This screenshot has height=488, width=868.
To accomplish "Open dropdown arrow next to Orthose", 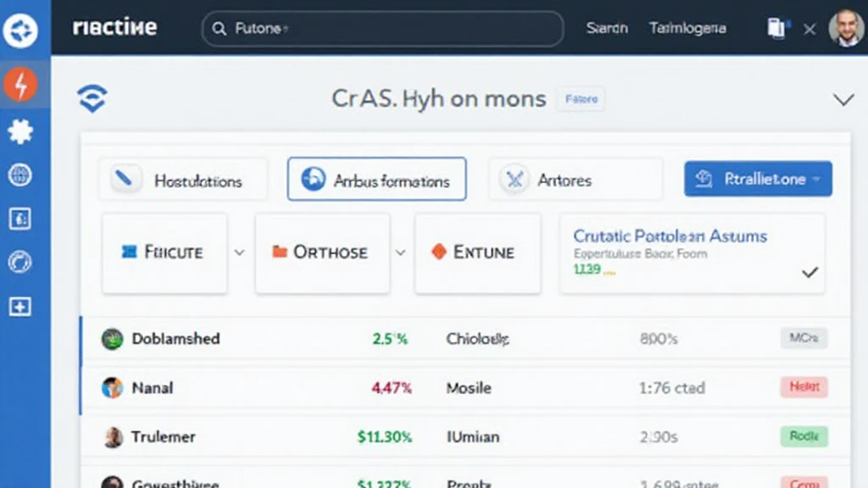I will (x=400, y=252).
